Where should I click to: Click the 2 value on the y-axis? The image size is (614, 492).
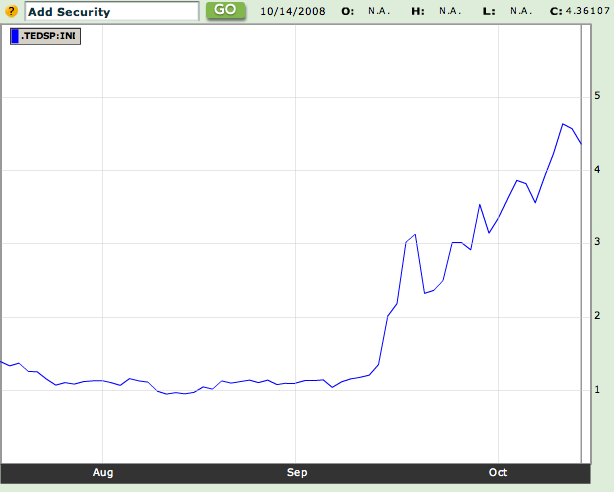coord(597,315)
